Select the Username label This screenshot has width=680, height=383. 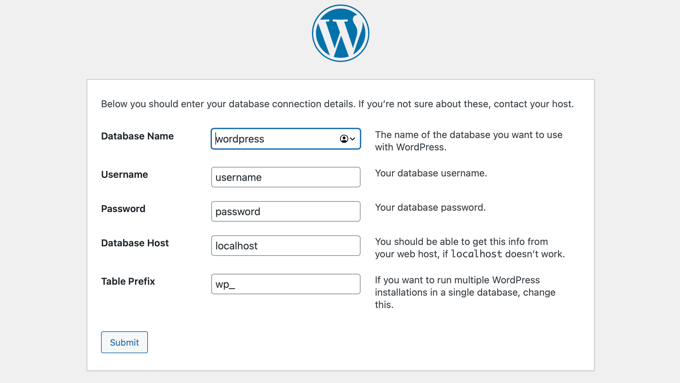tap(124, 174)
